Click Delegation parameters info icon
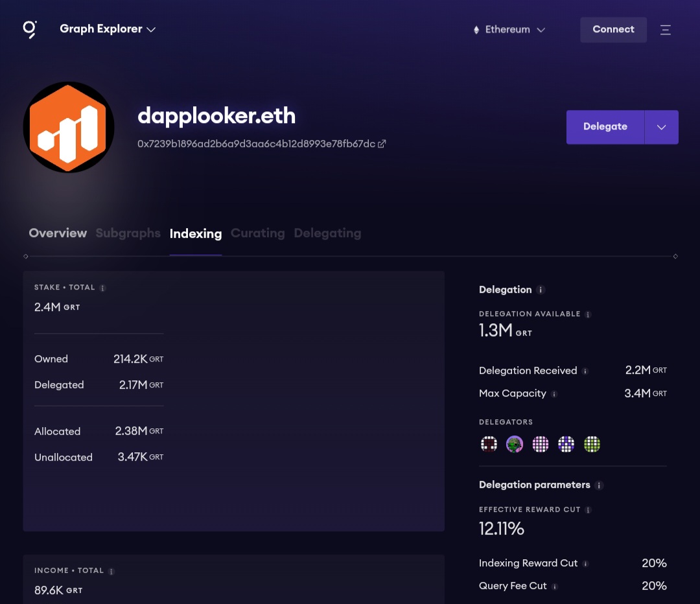 pyautogui.click(x=599, y=485)
